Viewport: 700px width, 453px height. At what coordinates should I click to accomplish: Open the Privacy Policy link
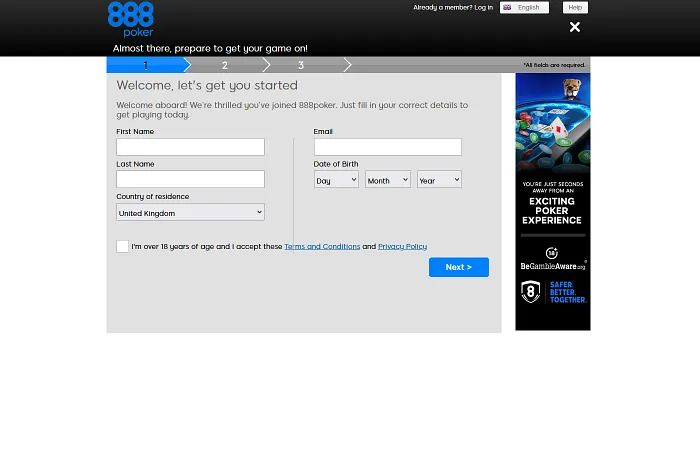(402, 246)
